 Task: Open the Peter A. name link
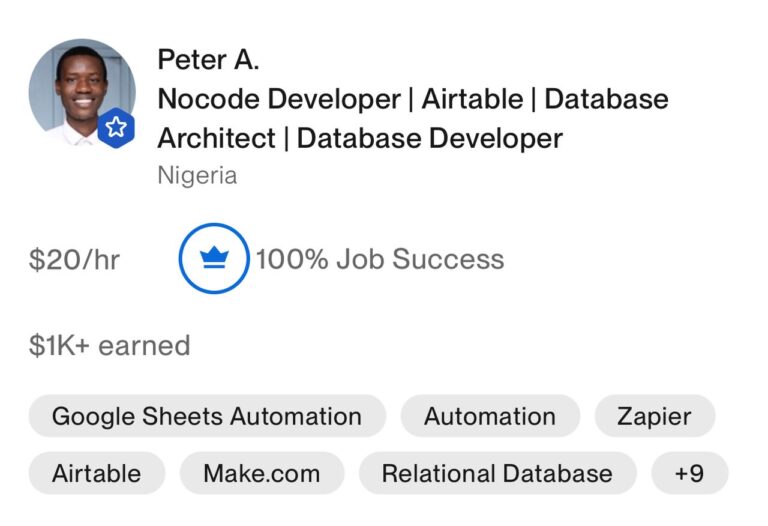tap(208, 60)
